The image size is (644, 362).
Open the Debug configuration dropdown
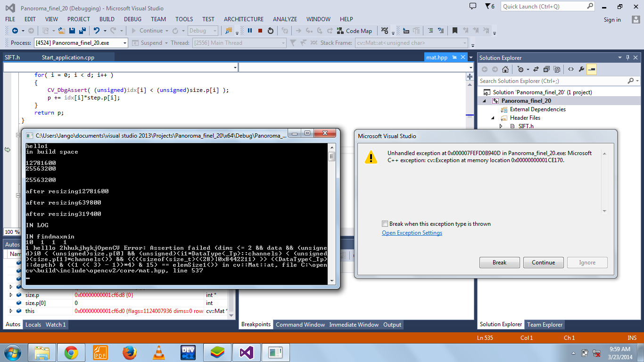tap(215, 31)
